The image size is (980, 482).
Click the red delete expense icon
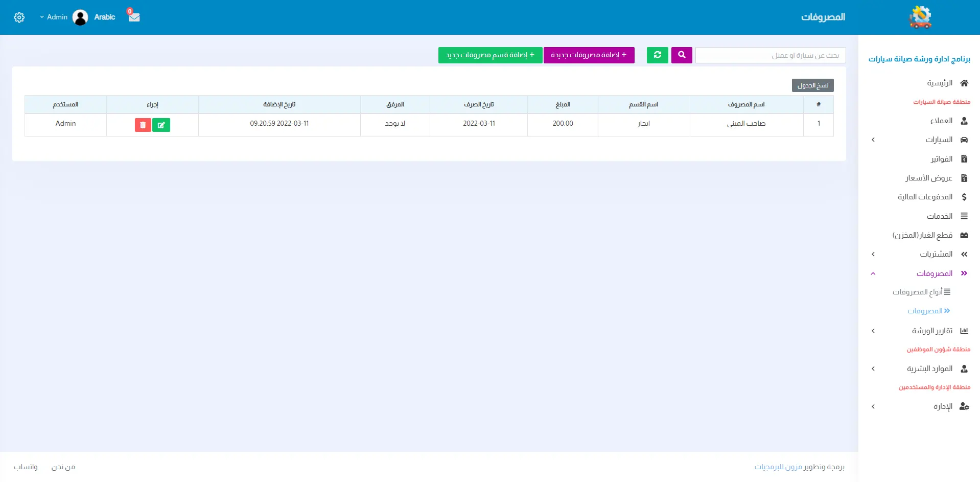[143, 125]
